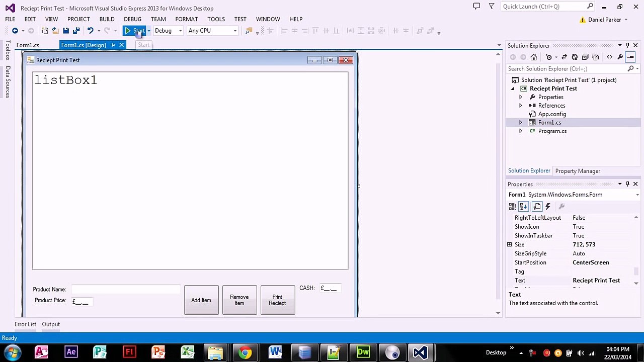Toggle Preview Selected Items in Solution Explorer
The image size is (644, 362).
(630, 57)
